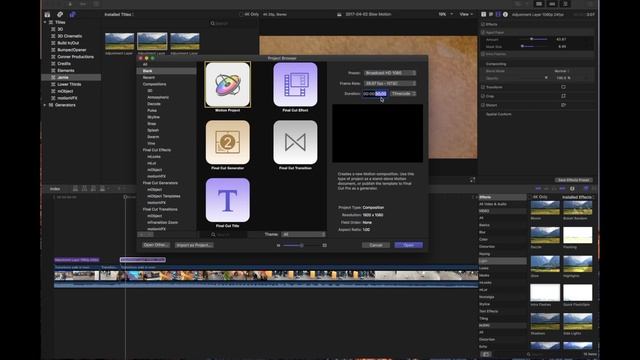The height and width of the screenshot is (360, 640).
Task: Click the Open button
Action: [409, 245]
